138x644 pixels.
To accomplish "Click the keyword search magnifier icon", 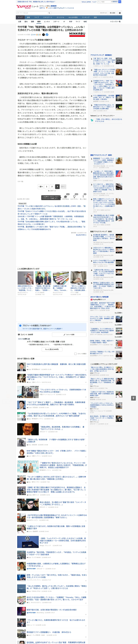I will [x=49, y=13].
